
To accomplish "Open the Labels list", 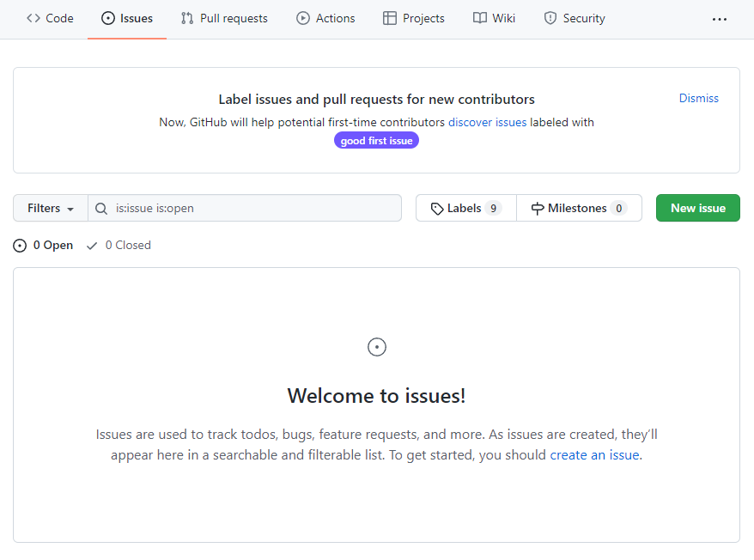I will [465, 208].
